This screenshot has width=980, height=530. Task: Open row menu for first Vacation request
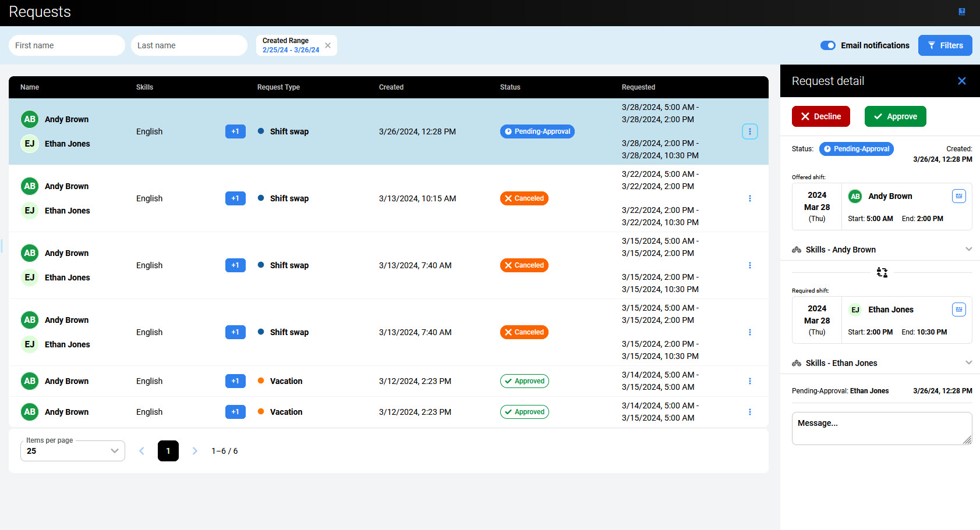pyautogui.click(x=750, y=381)
